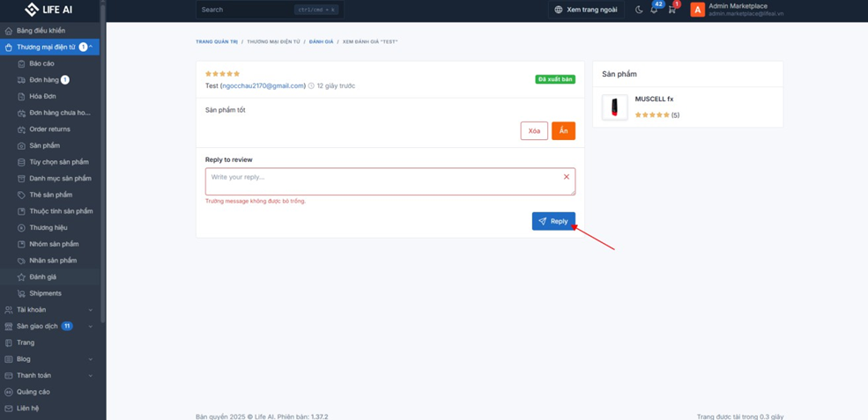Open Sản phẩm in the sidebar

[44, 145]
